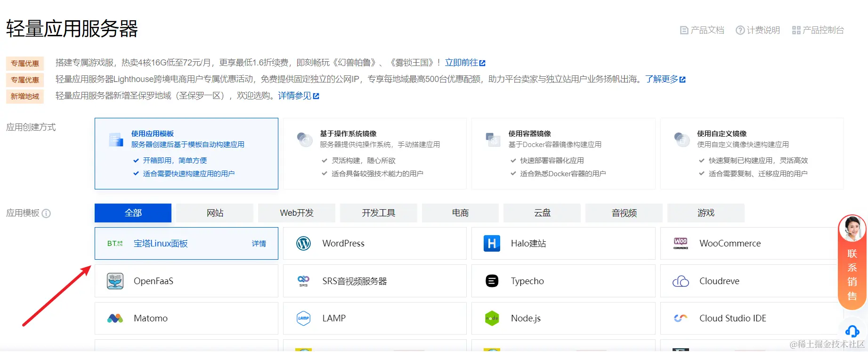Click the 宝塔Linux面板 BT icon

coord(115,244)
